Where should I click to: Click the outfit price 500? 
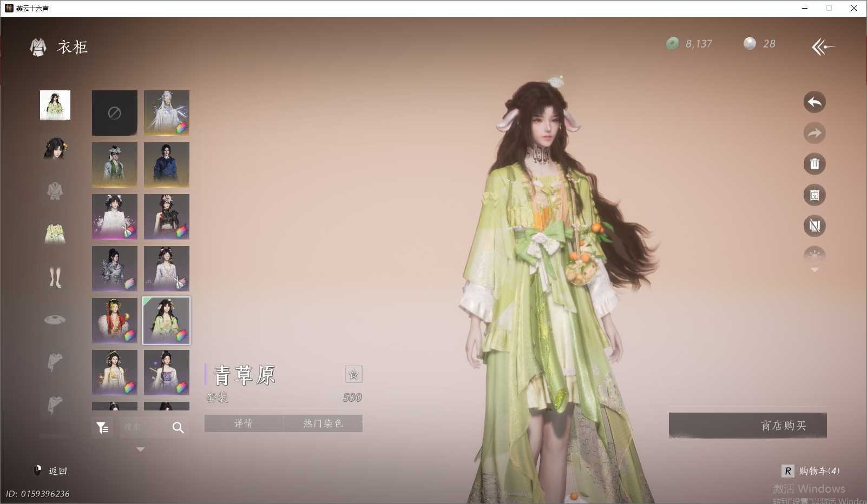coord(352,397)
